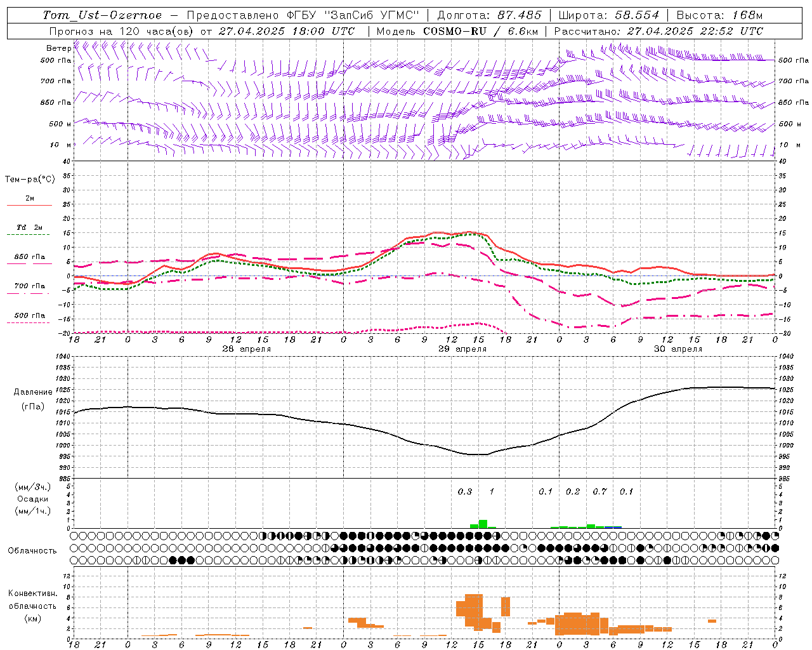812x650 pixels.
Task: Click the "Конвективн." convective cloud label
Action: coord(32,594)
